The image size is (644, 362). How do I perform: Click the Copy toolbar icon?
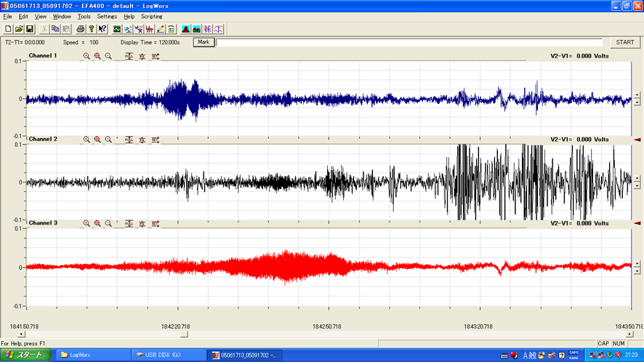[x=55, y=29]
